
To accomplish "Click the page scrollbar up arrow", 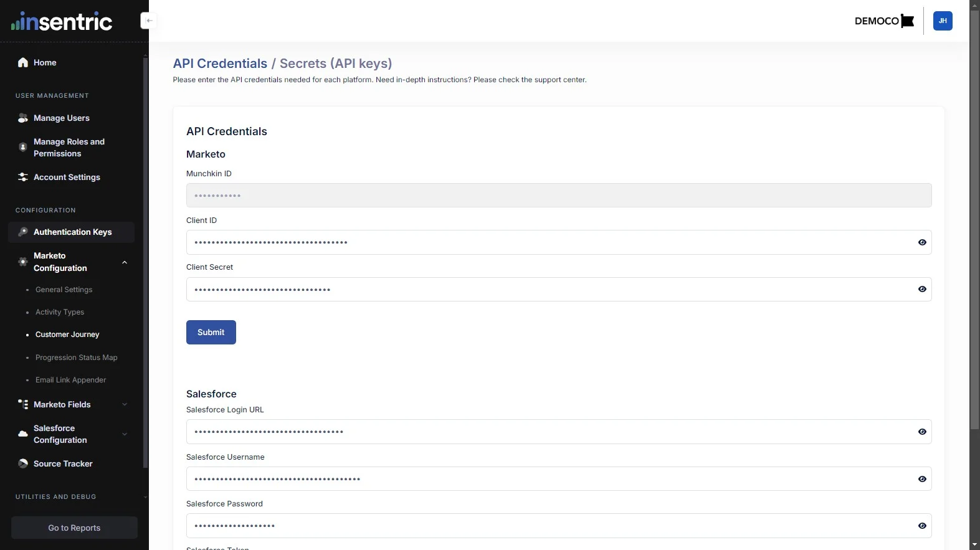I will point(975,4).
